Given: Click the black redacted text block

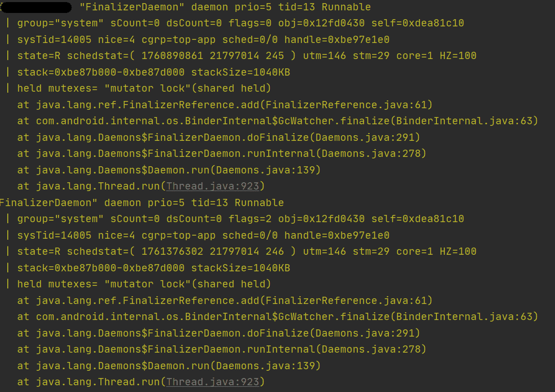Looking at the screenshot, I should (36, 7).
